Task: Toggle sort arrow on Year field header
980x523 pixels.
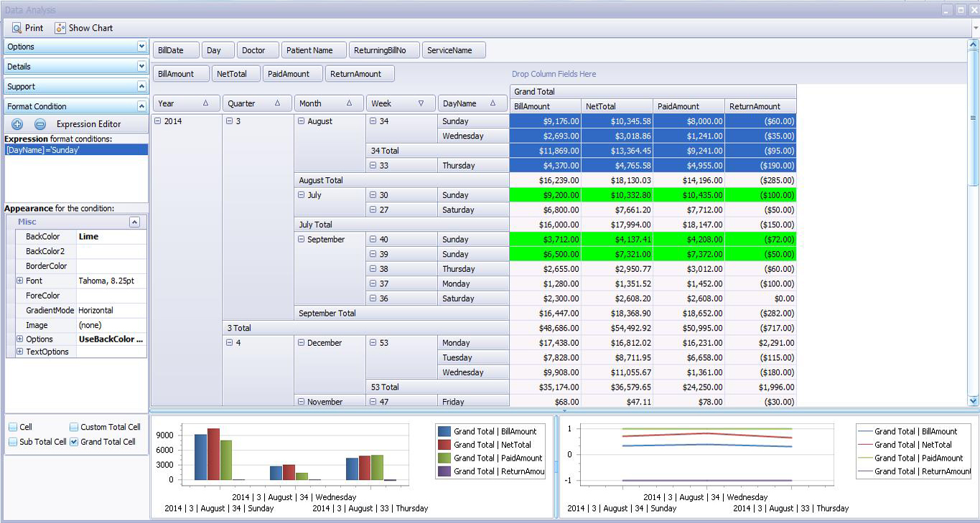Action: 206,103
